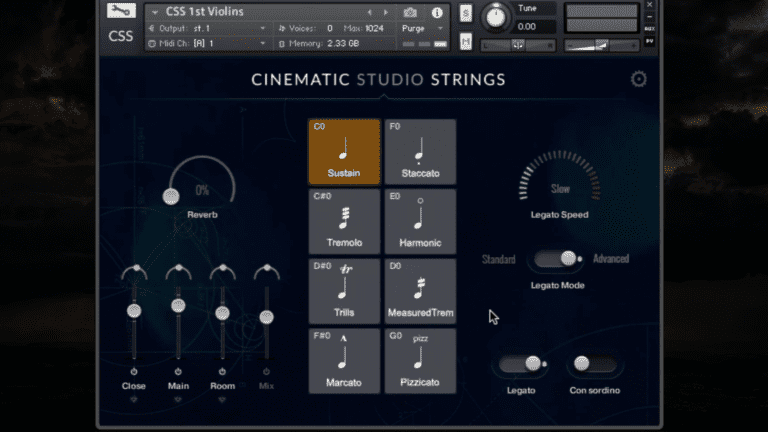Select the Pizzicato articulation

[x=420, y=361]
